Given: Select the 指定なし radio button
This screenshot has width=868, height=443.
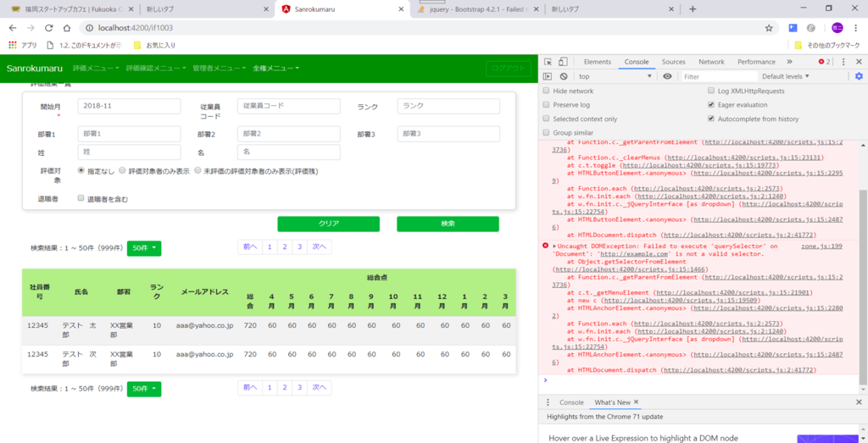Looking at the screenshot, I should click(x=81, y=171).
